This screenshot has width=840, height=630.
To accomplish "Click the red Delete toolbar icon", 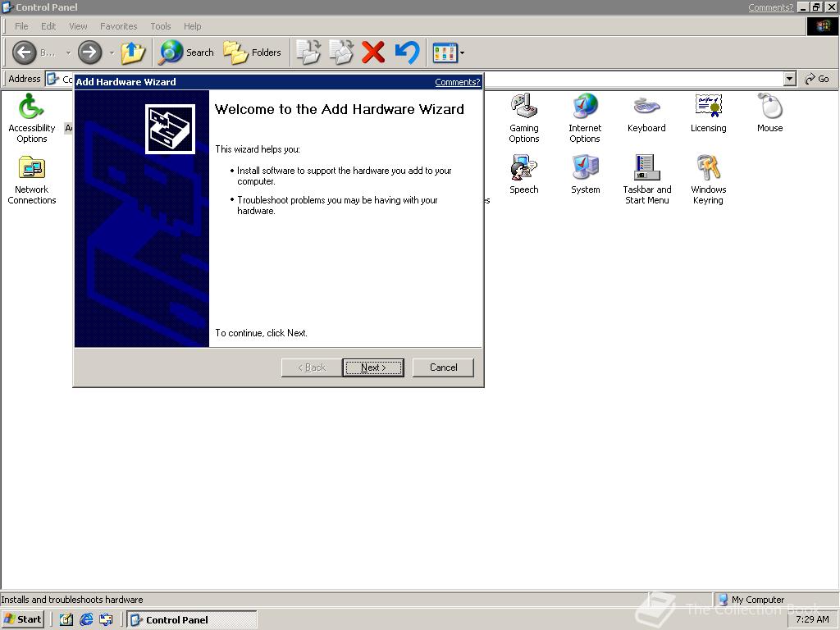I will (x=373, y=52).
